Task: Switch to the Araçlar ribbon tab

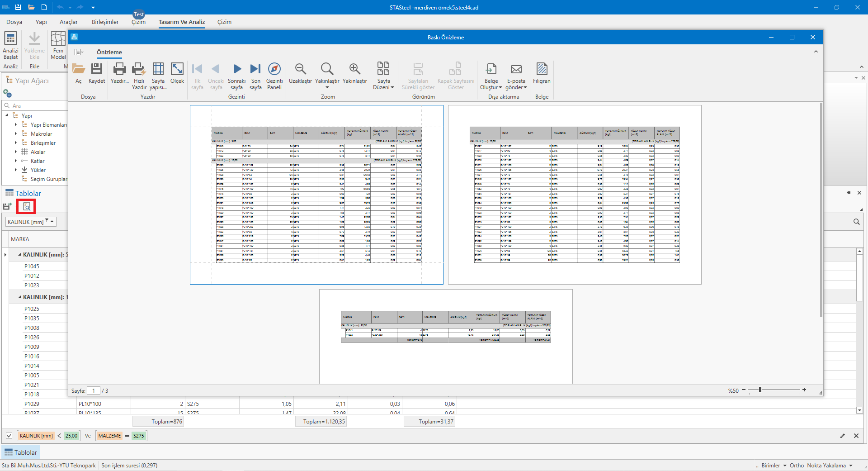Action: click(69, 22)
